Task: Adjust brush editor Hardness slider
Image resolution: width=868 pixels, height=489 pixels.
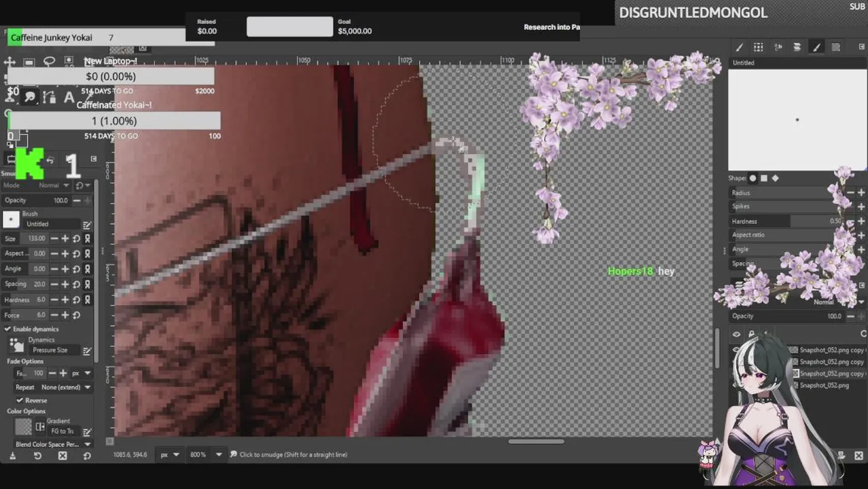Action: [x=786, y=221]
